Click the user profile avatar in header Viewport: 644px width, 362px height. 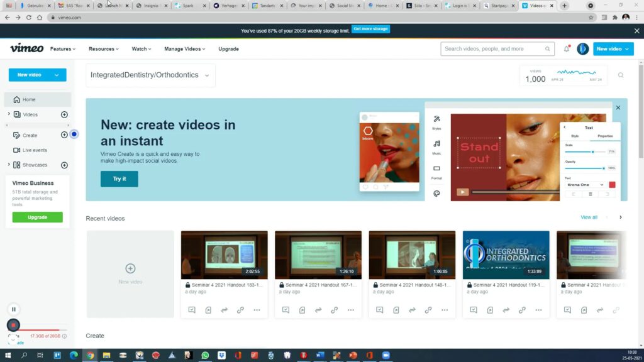coord(582,49)
